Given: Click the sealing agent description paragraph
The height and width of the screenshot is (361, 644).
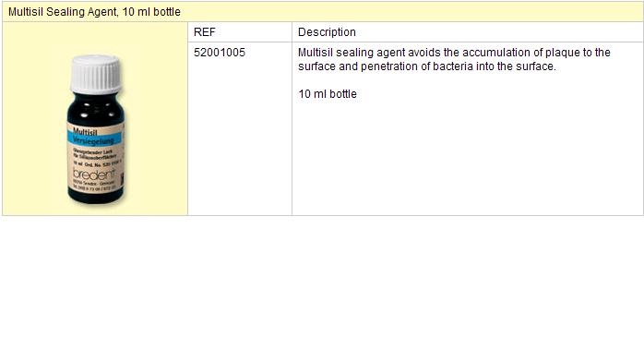Looking at the screenshot, I should [454, 59].
